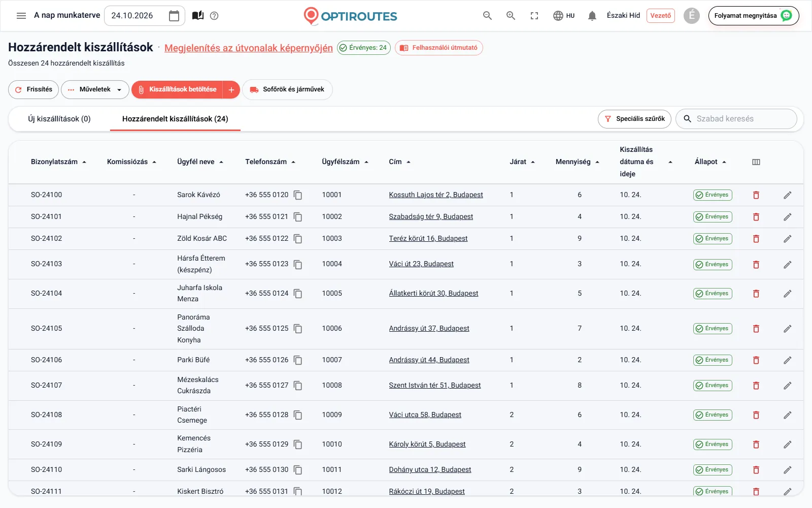Click the Frissítés refresh button
The image size is (812, 508).
click(33, 89)
